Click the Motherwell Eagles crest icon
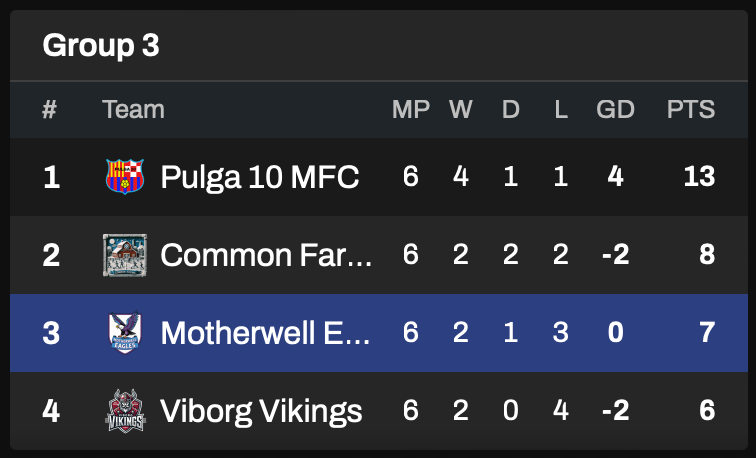This screenshot has height=458, width=756. [125, 333]
